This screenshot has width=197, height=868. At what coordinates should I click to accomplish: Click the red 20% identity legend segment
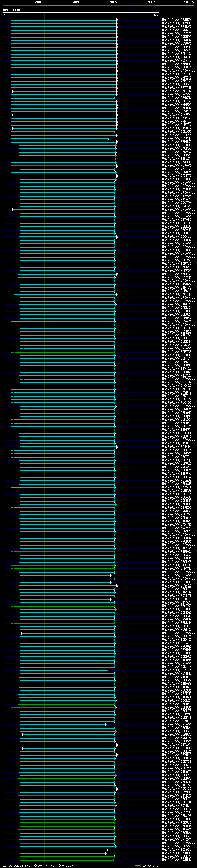pyautogui.click(x=22, y=6)
